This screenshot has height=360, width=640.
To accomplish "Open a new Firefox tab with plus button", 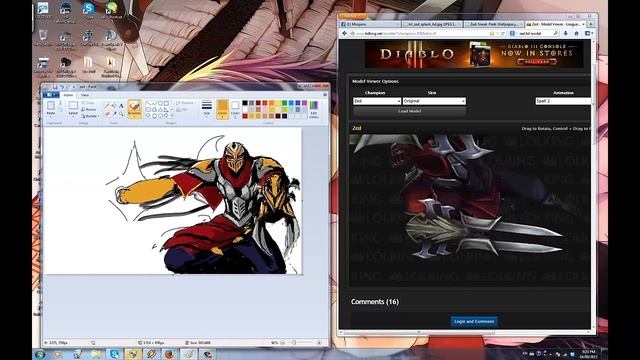I will 590,24.
